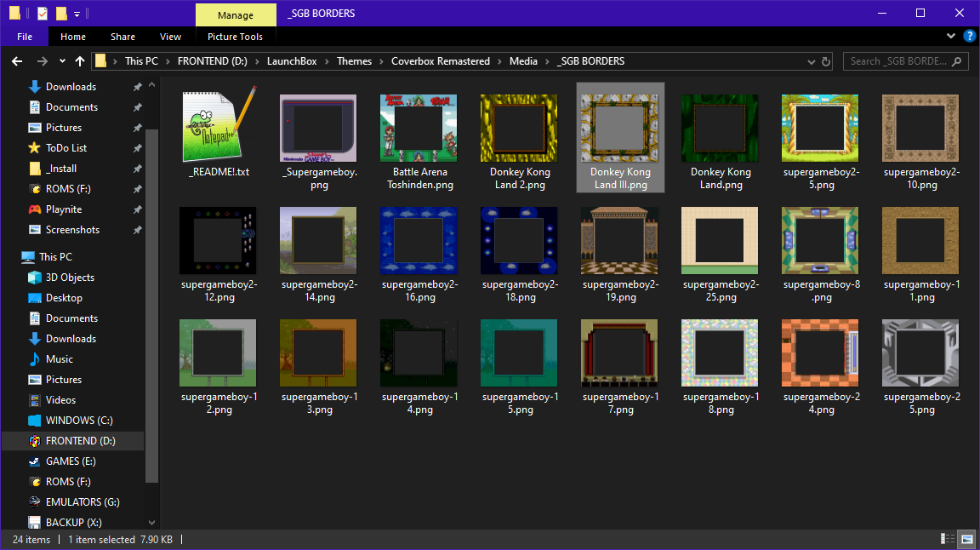Click the Playnite gamepad icon in sidebar
Screen dimensions: 980x550
[x=35, y=209]
